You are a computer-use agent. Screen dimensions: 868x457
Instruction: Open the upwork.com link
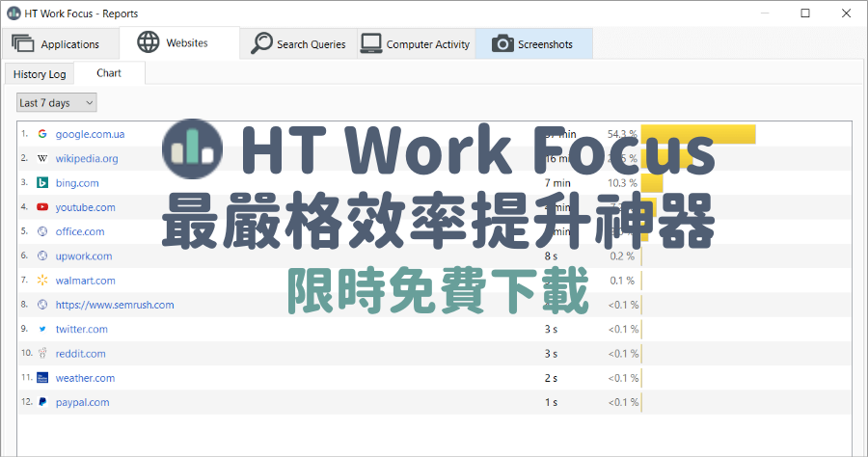(84, 256)
